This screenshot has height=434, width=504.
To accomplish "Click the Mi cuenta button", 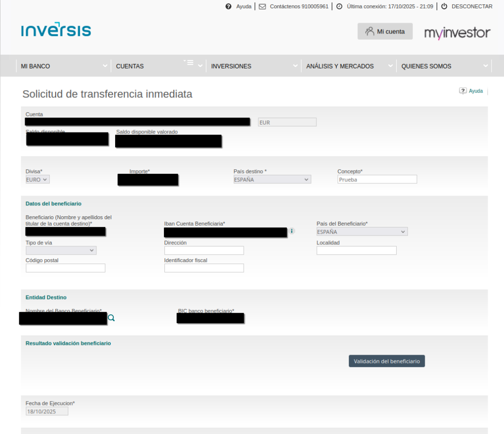I will [x=385, y=32].
